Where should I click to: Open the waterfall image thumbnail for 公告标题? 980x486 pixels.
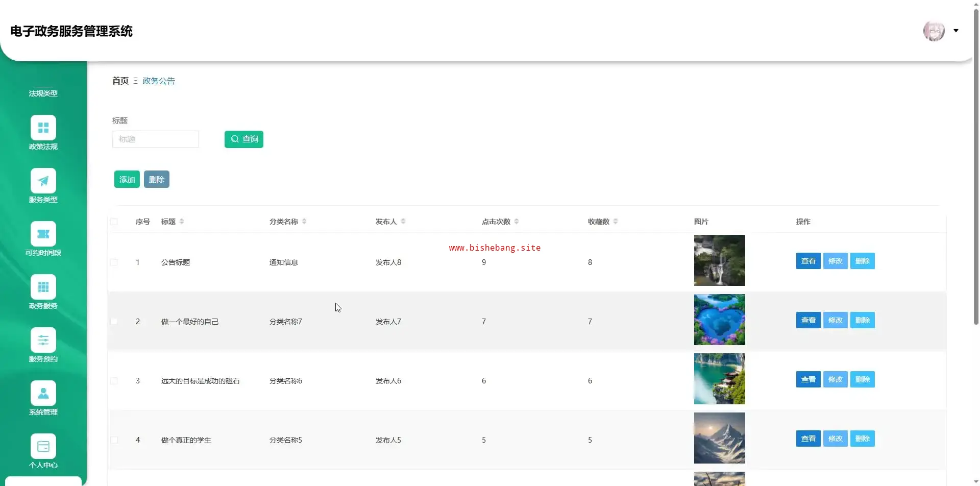(x=720, y=260)
